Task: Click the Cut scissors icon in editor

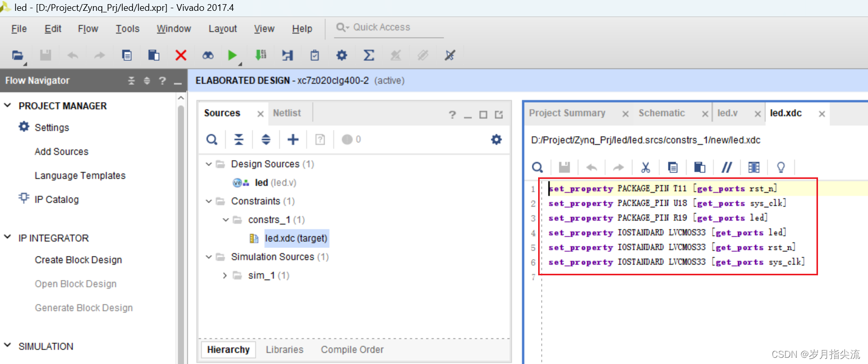Action: (x=645, y=167)
